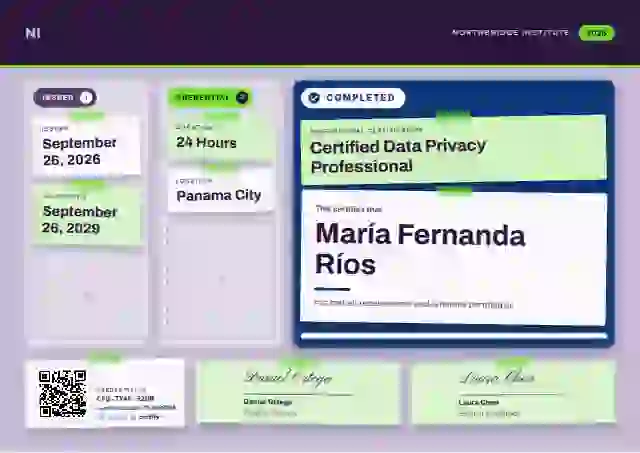Click the shield check icon beside Completed

(x=314, y=98)
